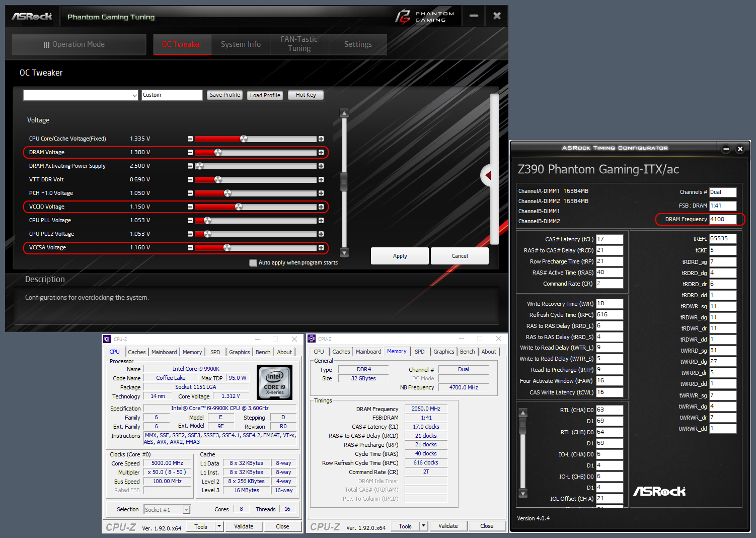Click the up arrow of the voltage list scrollbar
The width and height of the screenshot is (756, 538).
(344, 113)
